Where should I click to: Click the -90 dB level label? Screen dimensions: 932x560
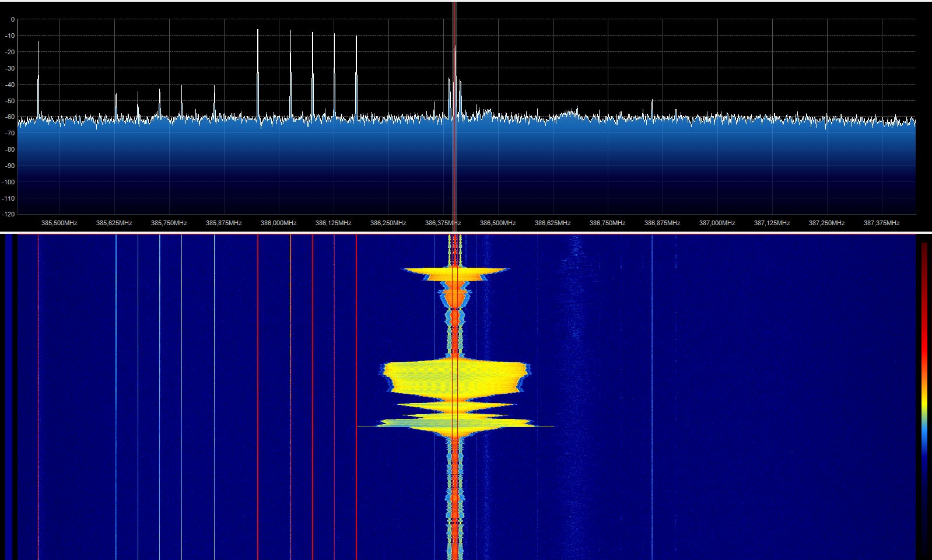click(x=10, y=166)
